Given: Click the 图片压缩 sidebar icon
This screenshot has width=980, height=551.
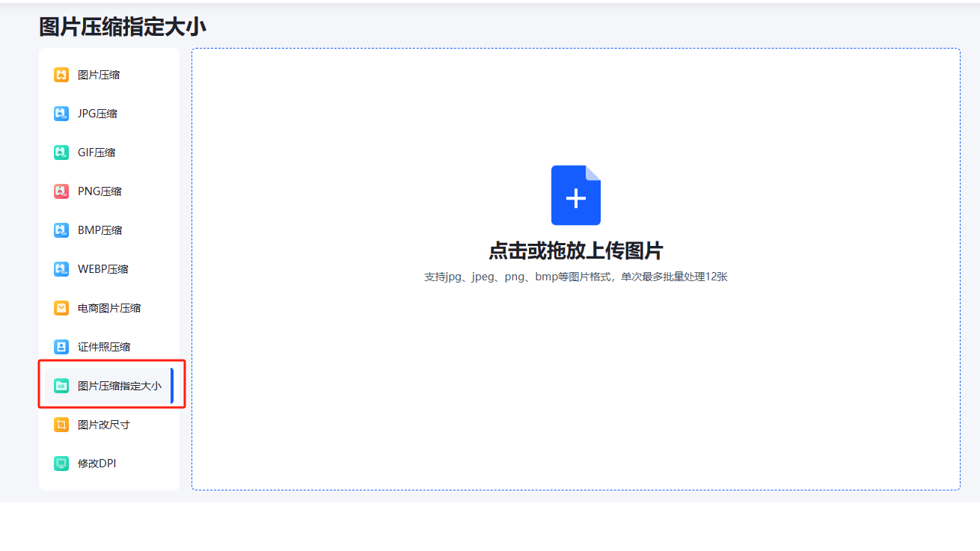Looking at the screenshot, I should pyautogui.click(x=61, y=75).
